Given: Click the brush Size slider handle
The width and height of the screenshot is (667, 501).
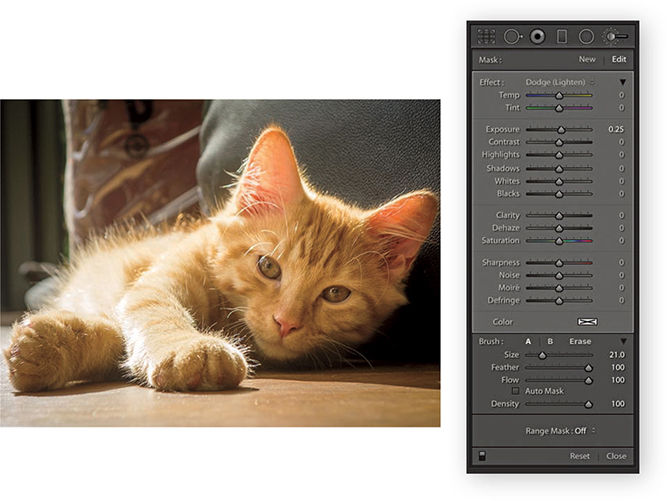Looking at the screenshot, I should tap(542, 355).
